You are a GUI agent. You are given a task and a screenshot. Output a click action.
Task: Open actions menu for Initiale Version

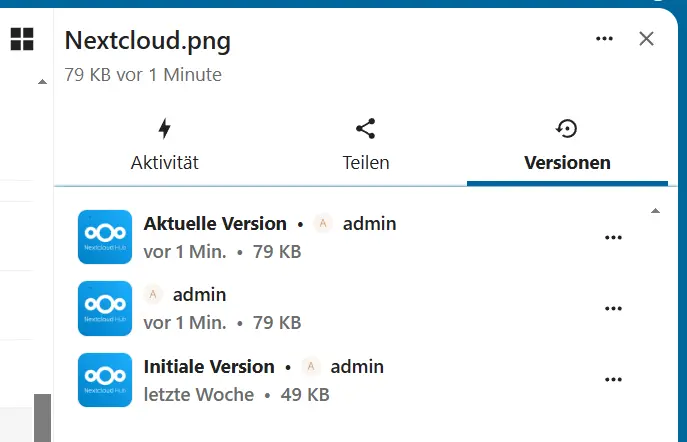[613, 379]
